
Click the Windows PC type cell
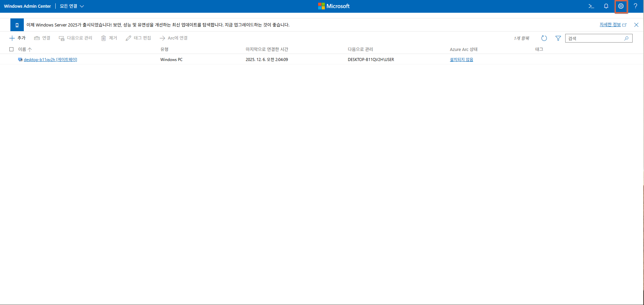pyautogui.click(x=171, y=60)
